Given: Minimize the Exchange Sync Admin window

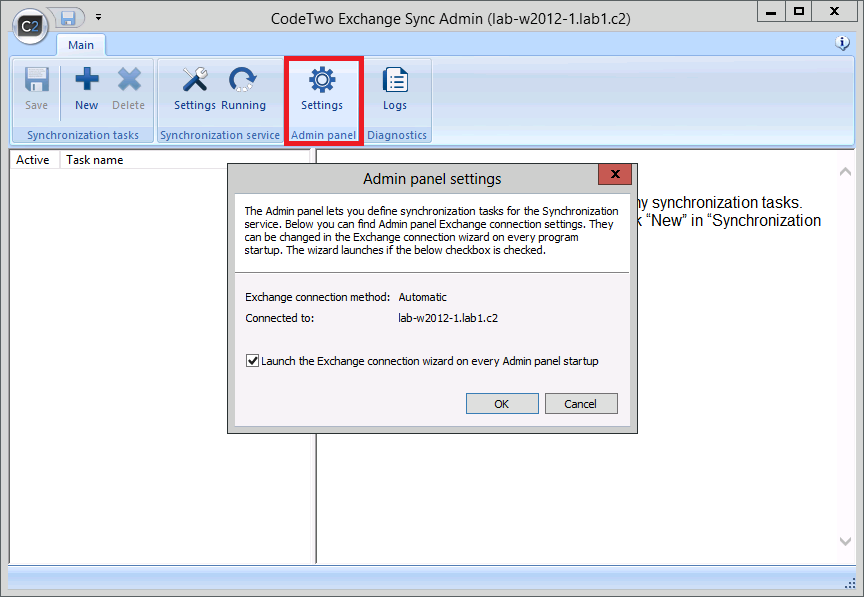Looking at the screenshot, I should pos(771,12).
